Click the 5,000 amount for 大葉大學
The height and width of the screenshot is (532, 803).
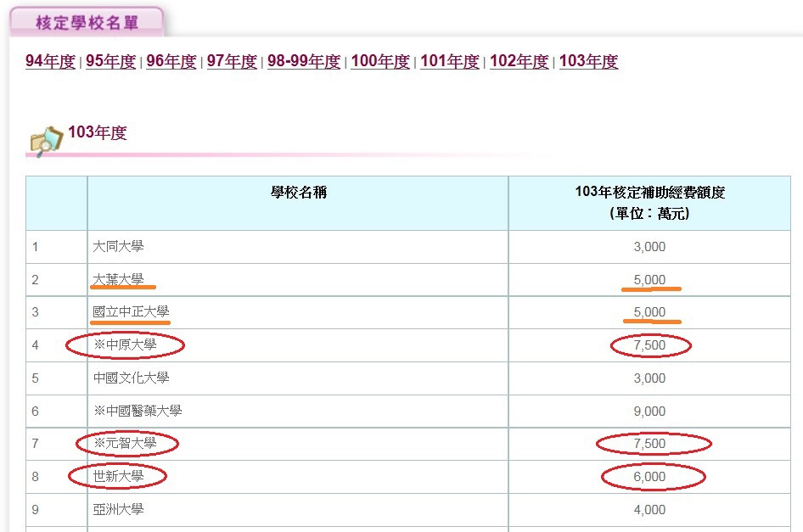[x=649, y=280]
